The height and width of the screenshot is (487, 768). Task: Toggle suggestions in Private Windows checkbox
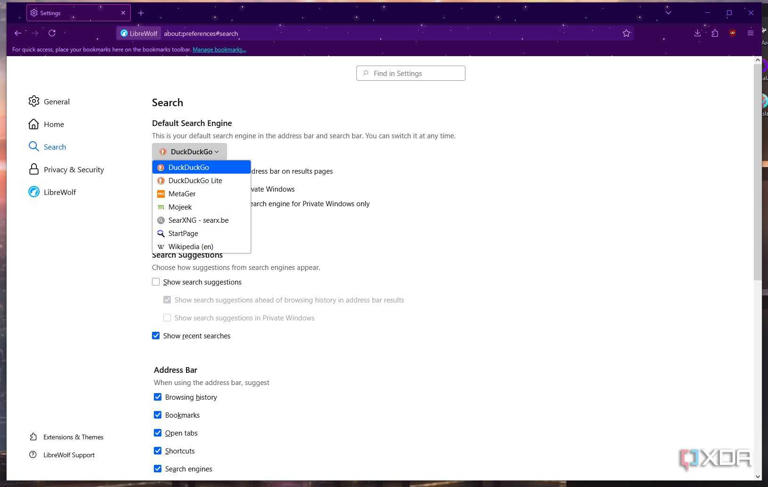(x=167, y=317)
